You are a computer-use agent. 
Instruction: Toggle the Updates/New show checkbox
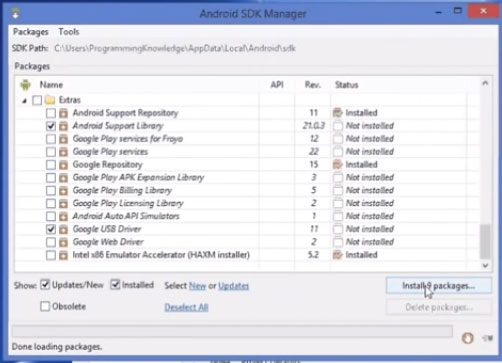click(x=45, y=285)
